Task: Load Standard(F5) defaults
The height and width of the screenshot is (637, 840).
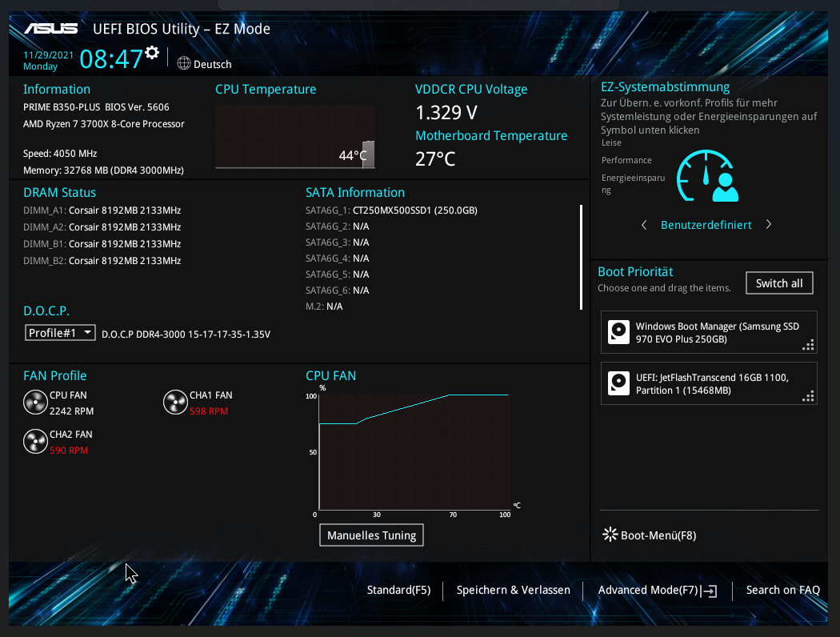Action: pos(398,590)
